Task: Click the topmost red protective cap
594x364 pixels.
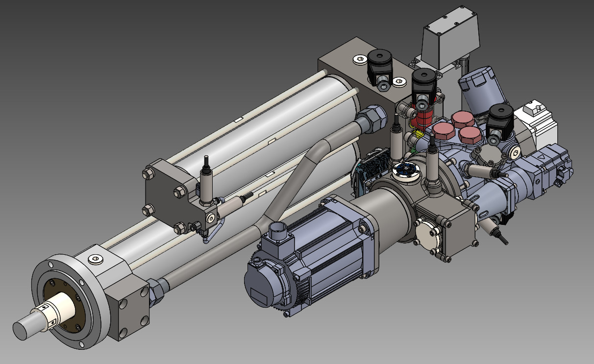Action: 462,120
